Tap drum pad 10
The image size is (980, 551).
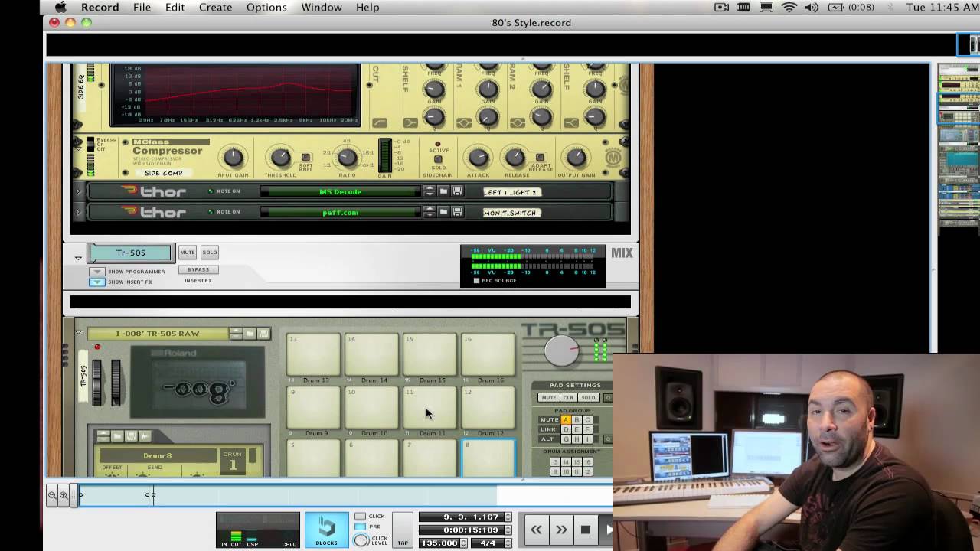372,408
